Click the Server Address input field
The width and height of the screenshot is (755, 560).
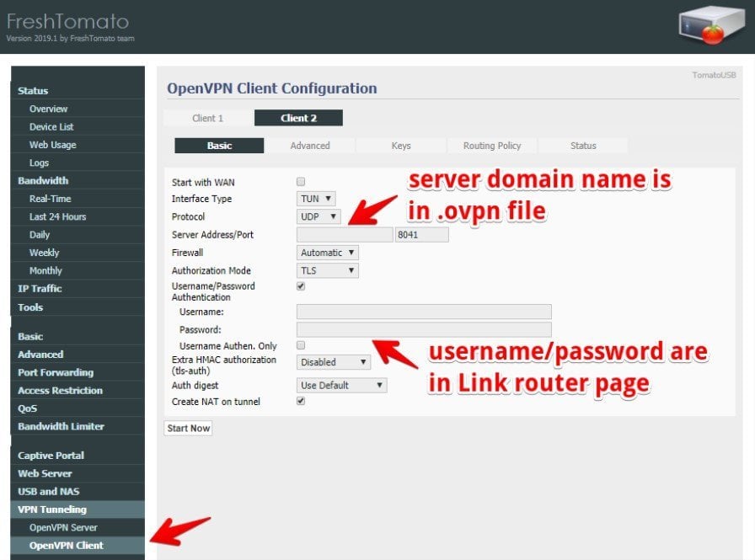345,235
